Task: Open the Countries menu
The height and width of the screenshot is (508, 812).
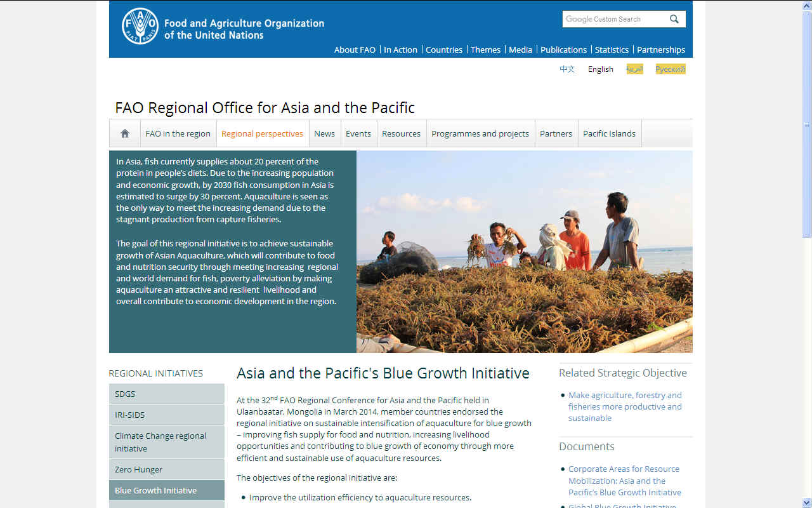Action: click(444, 50)
